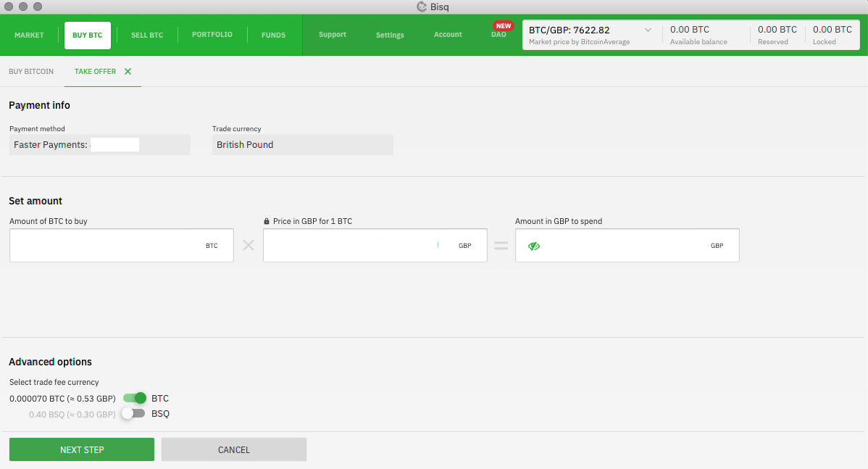
Task: Open the Market tab
Action: [29, 35]
